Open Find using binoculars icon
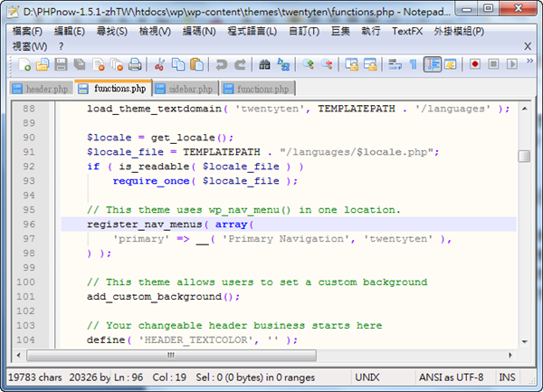The image size is (543, 392). click(264, 65)
